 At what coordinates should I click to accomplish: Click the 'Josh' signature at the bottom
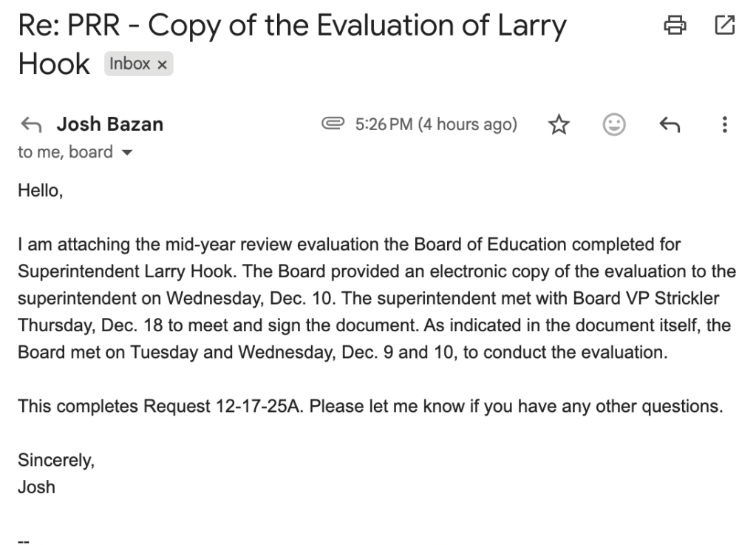pyautogui.click(x=36, y=487)
